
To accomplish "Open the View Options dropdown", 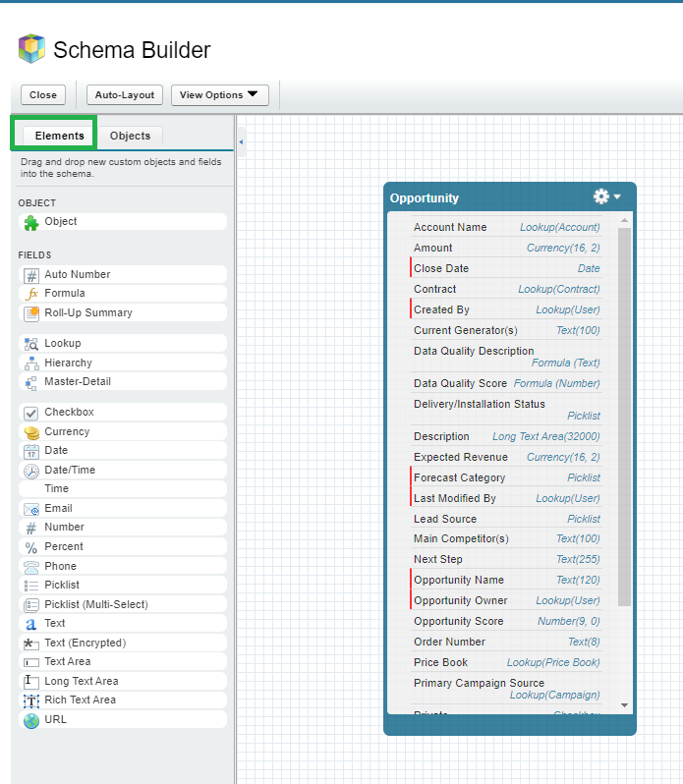I will point(220,95).
